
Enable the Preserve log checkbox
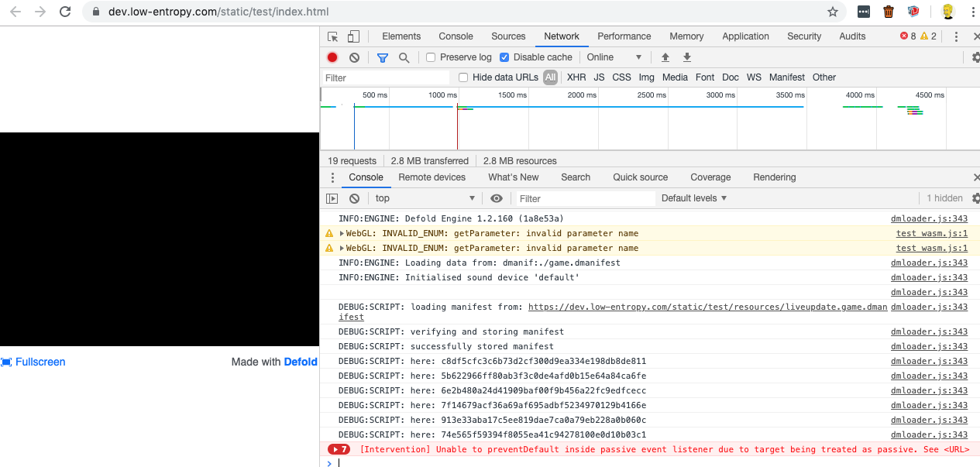coord(431,57)
